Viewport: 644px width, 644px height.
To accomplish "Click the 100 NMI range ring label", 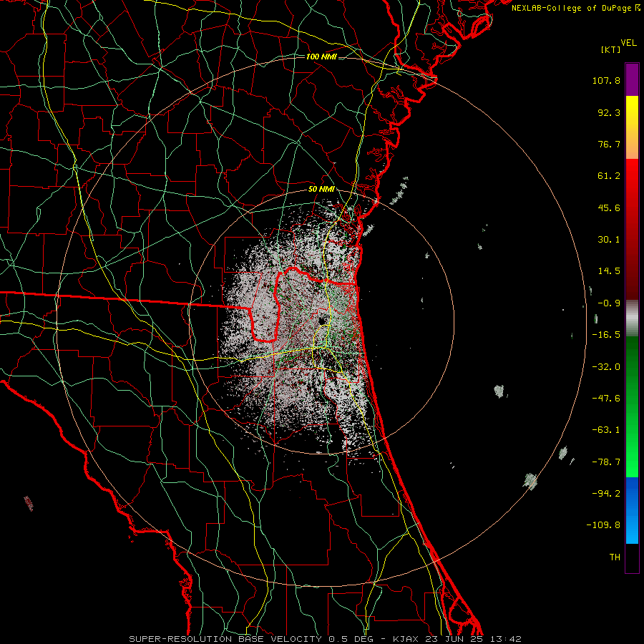I will pos(321,57).
